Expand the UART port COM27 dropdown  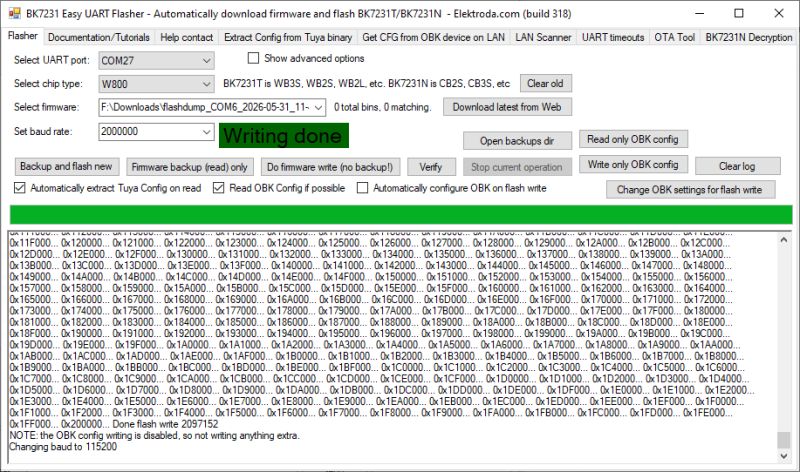pos(206,61)
